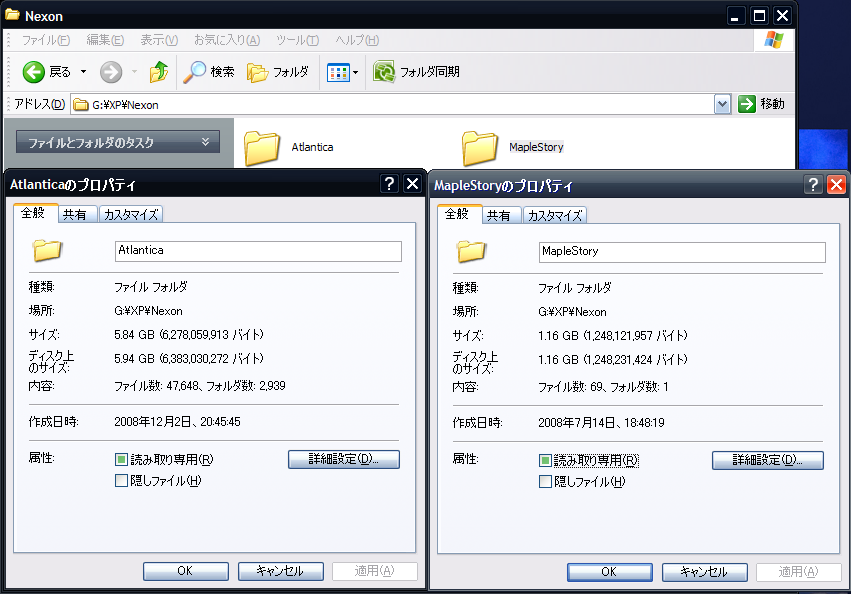Switch to カスタマイズ tab in MapleStory properties
851x594 pixels.
click(x=555, y=216)
